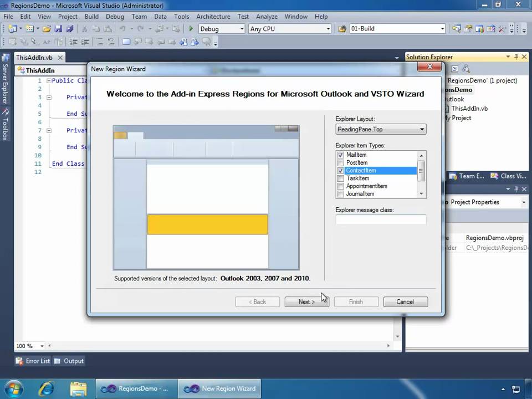Viewport: 532px width, 399px height.
Task: Open the Explorer Layout ReadingPane.Top dropdown
Action: (381, 129)
